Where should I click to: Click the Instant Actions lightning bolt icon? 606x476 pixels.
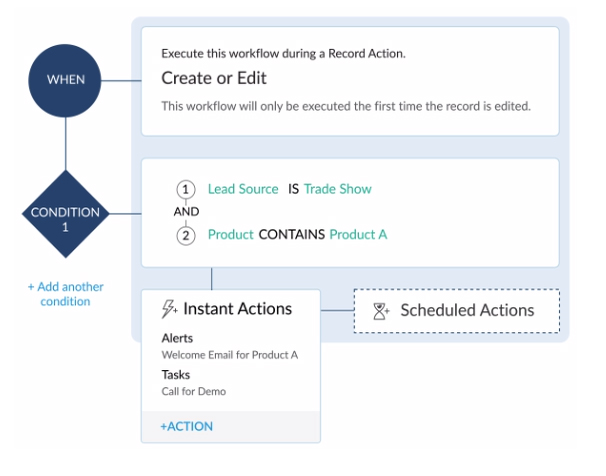pos(169,309)
